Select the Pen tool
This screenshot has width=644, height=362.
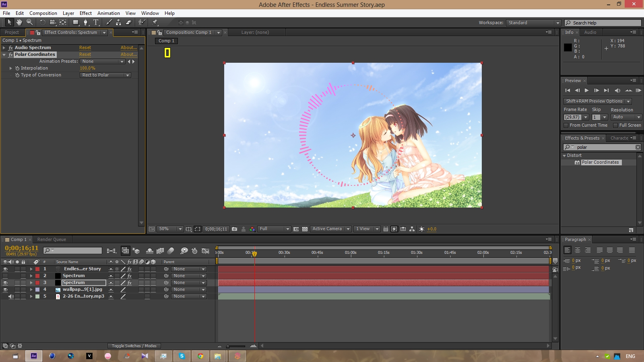(85, 23)
